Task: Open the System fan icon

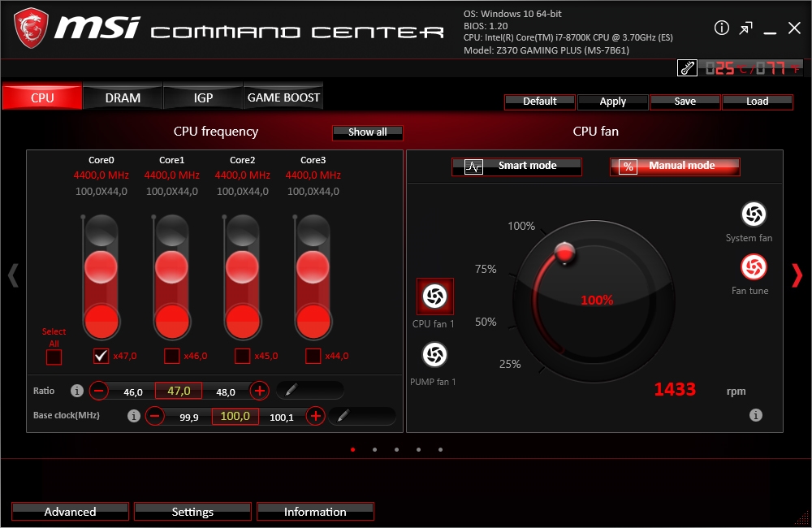Action: click(754, 214)
